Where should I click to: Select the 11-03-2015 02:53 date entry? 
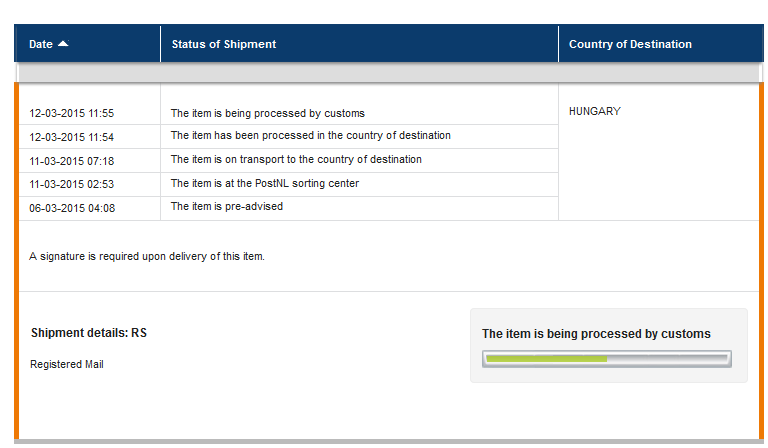click(72, 184)
